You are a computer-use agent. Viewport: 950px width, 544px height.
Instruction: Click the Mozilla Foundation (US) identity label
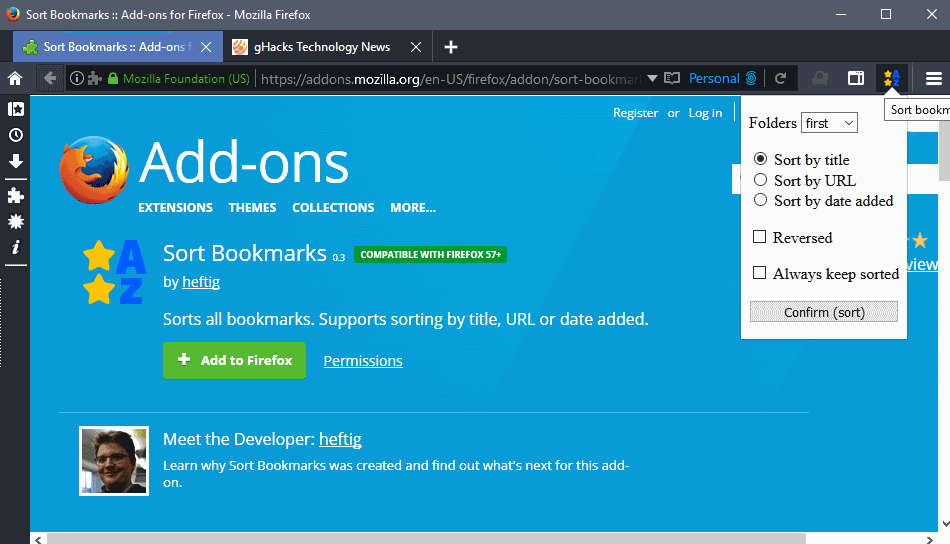(186, 79)
